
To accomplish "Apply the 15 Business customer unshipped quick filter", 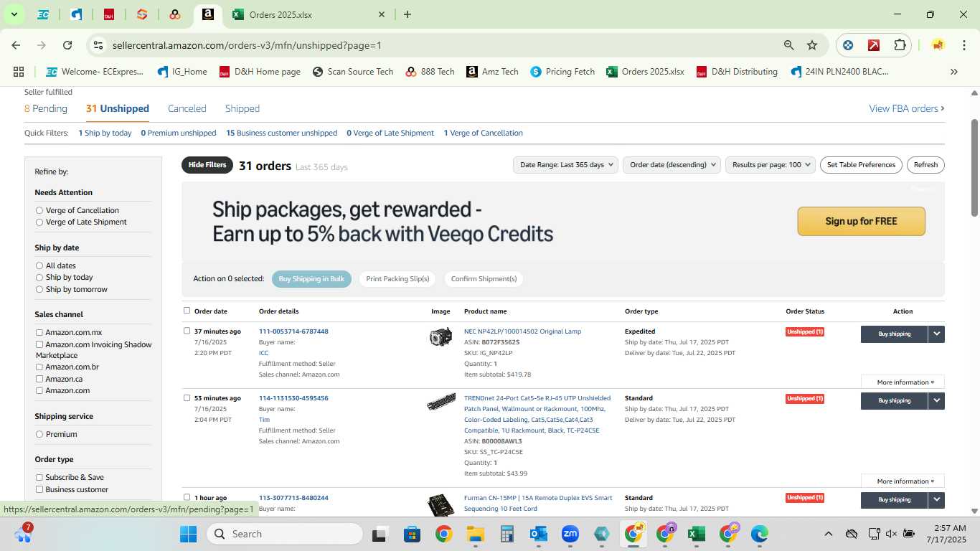I will [x=281, y=133].
